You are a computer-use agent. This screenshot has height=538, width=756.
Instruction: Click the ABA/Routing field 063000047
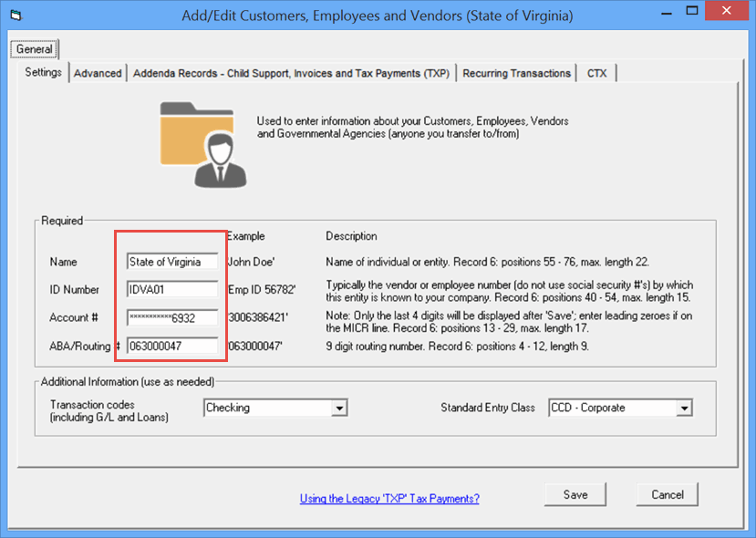point(172,346)
